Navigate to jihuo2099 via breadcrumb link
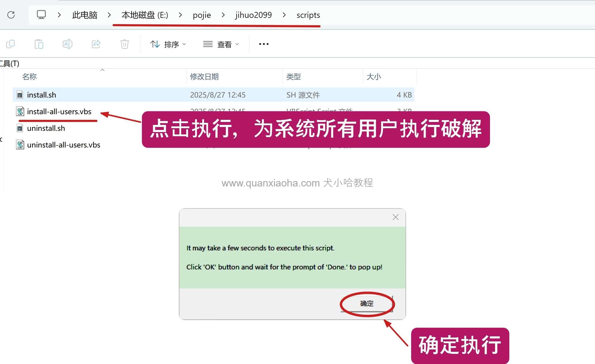 click(253, 15)
